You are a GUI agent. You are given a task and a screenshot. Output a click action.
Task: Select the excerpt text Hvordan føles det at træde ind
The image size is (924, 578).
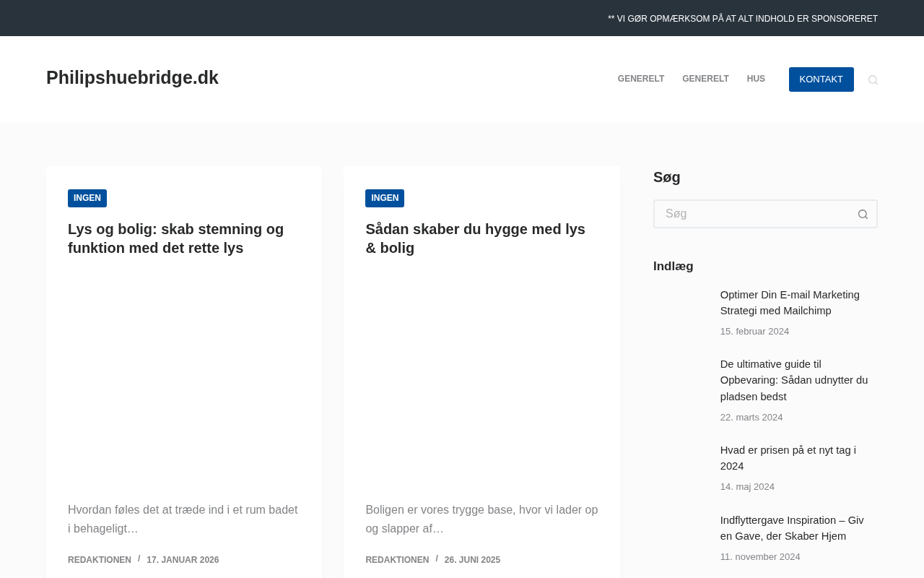[183, 519]
